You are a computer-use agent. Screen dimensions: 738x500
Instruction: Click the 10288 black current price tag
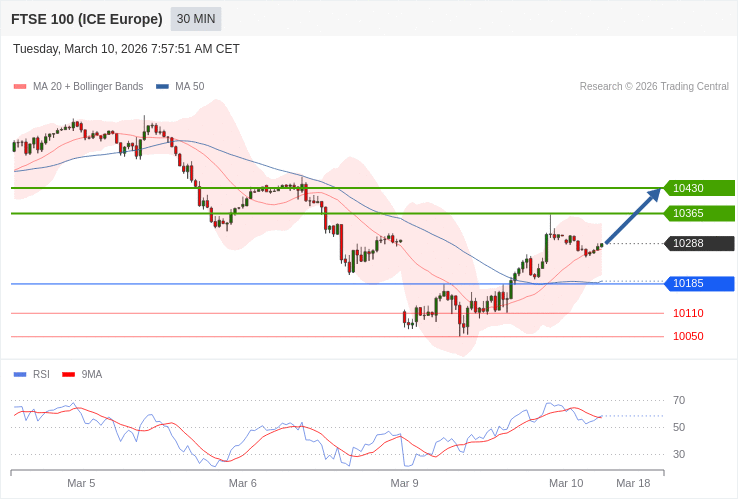coord(699,243)
